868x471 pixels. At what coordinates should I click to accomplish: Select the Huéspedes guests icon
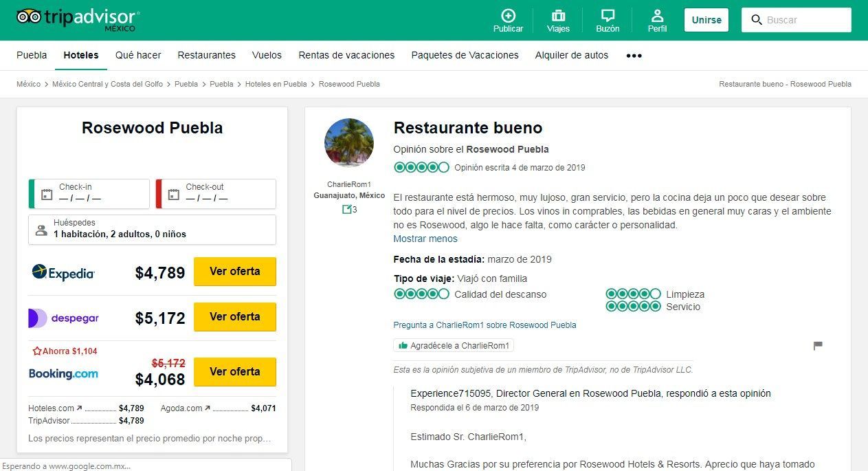coord(41,230)
